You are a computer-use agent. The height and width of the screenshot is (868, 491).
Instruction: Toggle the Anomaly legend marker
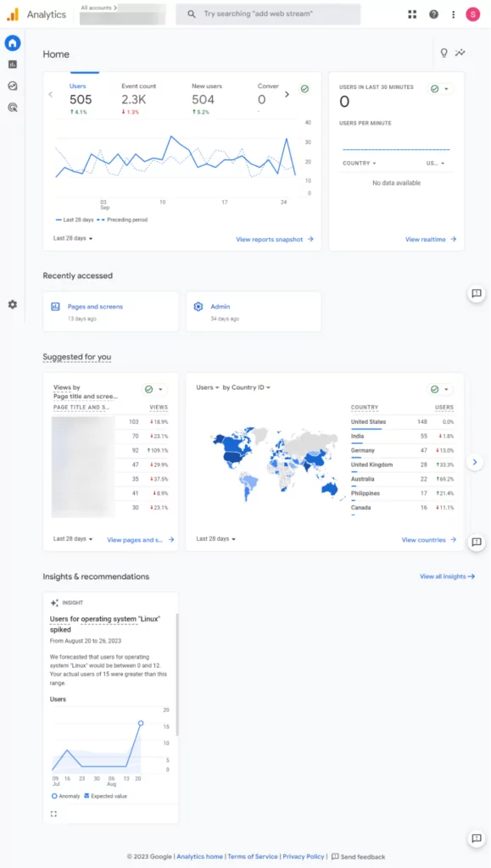point(54,796)
